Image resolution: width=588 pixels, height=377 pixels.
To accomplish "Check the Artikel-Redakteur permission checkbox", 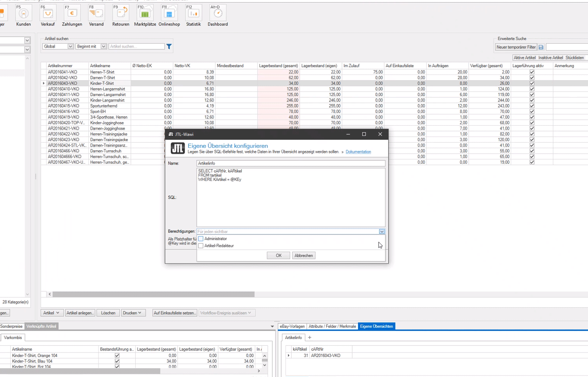I will tap(201, 246).
